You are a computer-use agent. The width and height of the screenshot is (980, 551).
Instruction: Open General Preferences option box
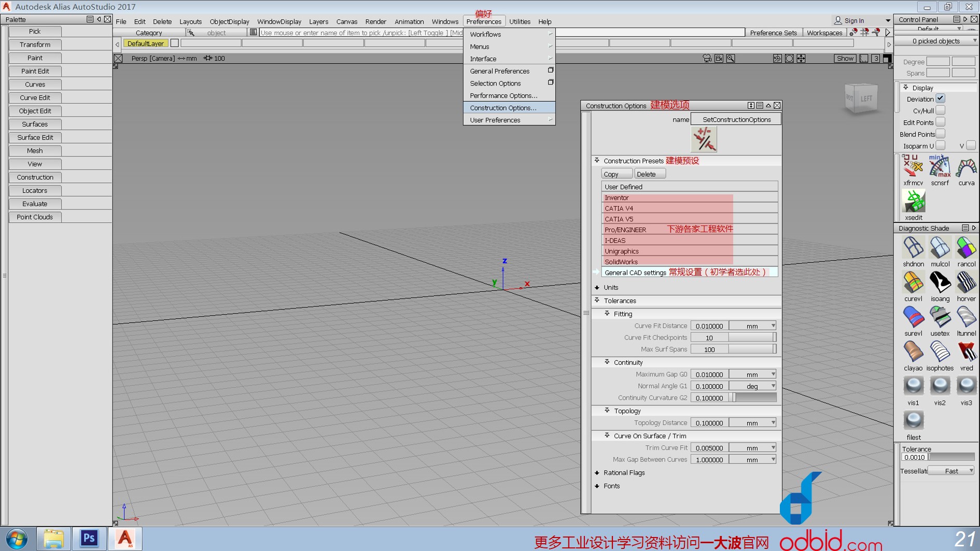pyautogui.click(x=551, y=70)
